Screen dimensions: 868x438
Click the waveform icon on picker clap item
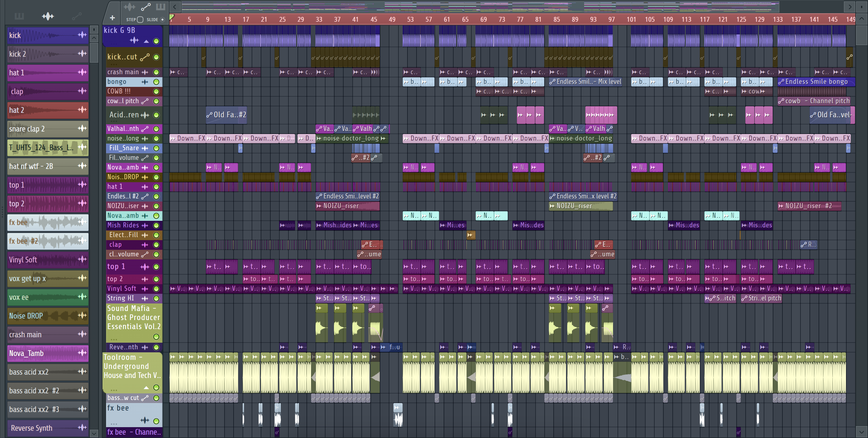tap(82, 91)
